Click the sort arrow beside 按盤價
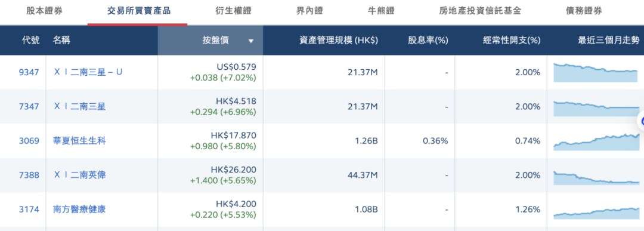Image resolution: width=644 pixels, height=231 pixels. coord(251,41)
